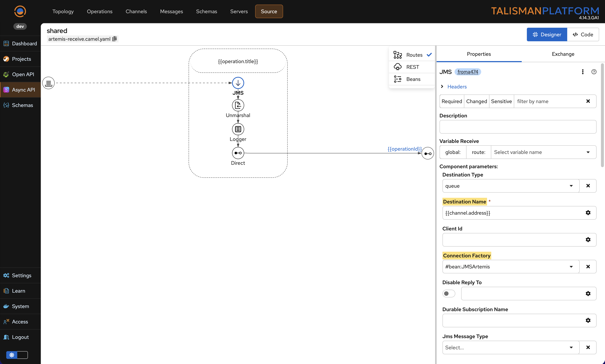Select the Logger node in route
This screenshot has height=364, width=605.
tap(238, 129)
